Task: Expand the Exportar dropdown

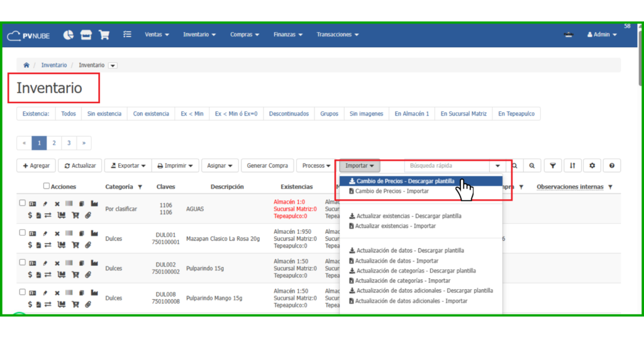Action: coord(128,165)
